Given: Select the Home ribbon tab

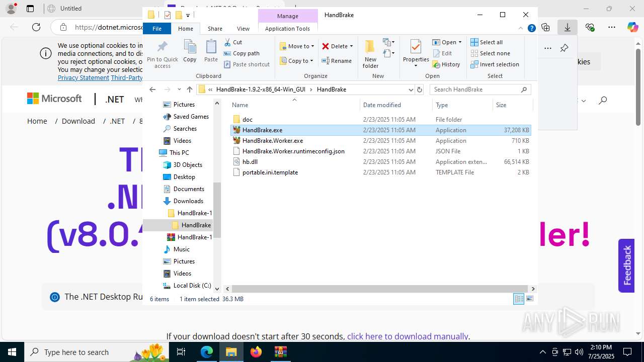Looking at the screenshot, I should pos(186,29).
